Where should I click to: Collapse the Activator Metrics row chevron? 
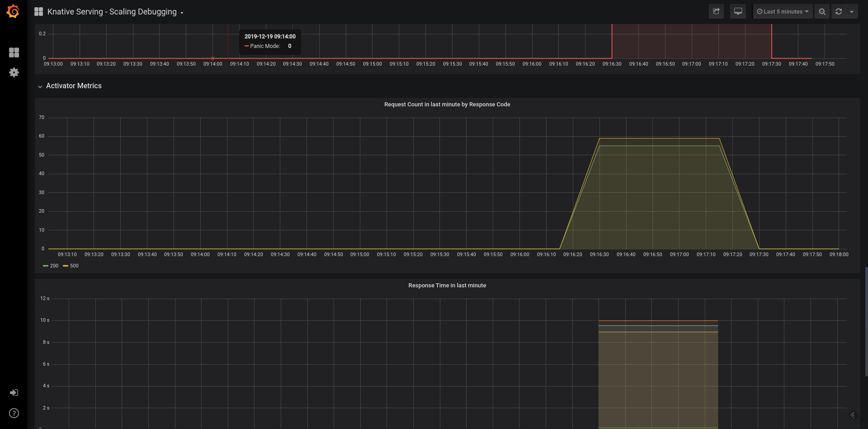click(40, 86)
